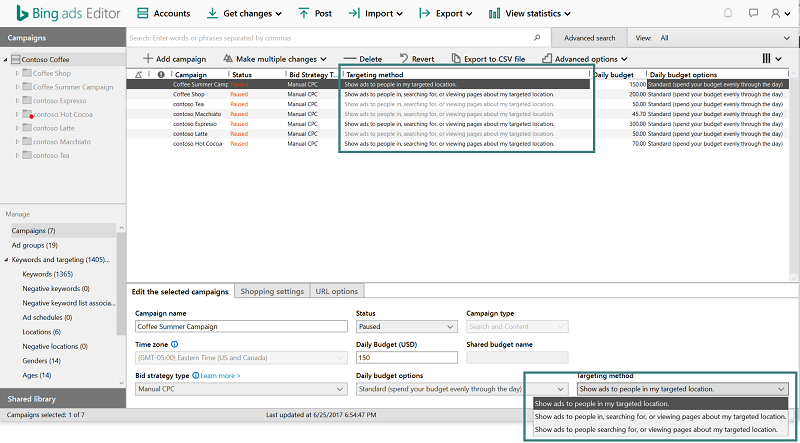Open the Accounts manager
The width and height of the screenshot is (800, 443).
[163, 14]
